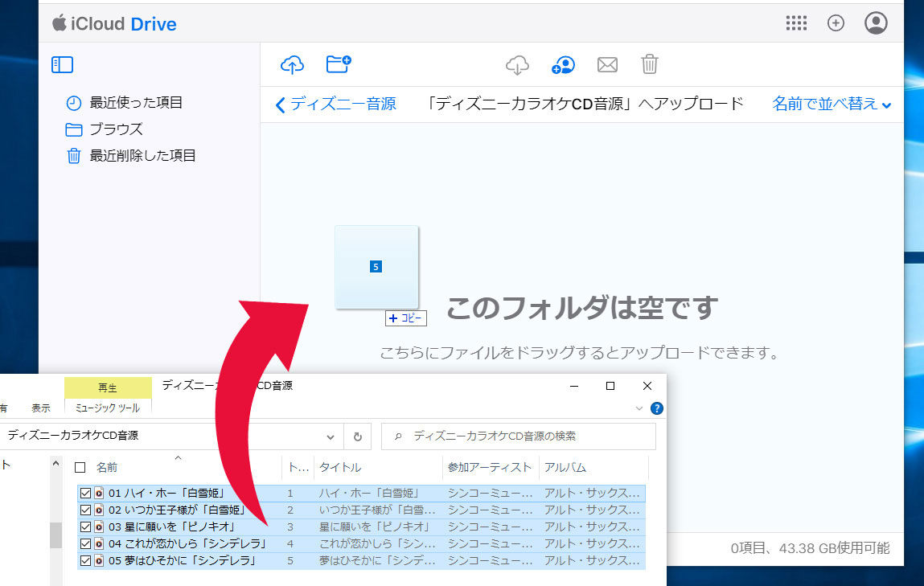Image resolution: width=924 pixels, height=586 pixels.
Task: Uncheck 03 星に願いを checkbox
Action: [x=85, y=527]
